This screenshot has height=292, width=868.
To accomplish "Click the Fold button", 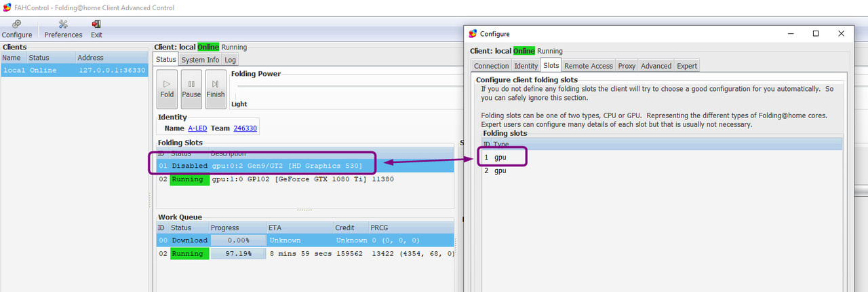I will tap(167, 89).
